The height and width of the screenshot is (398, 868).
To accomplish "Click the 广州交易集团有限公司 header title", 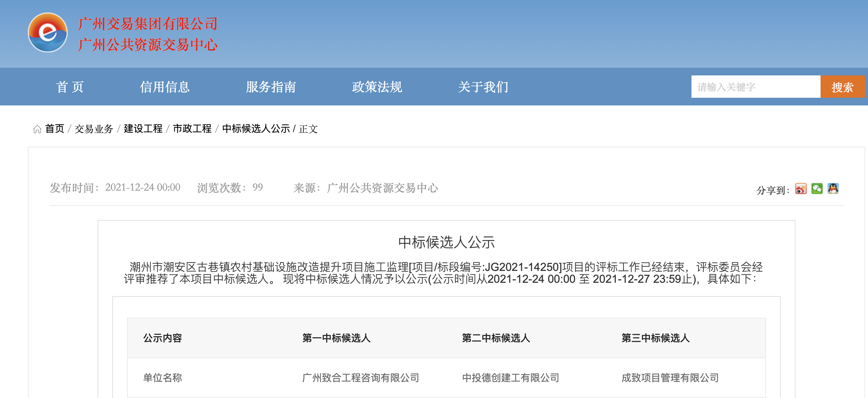I will coord(148,24).
